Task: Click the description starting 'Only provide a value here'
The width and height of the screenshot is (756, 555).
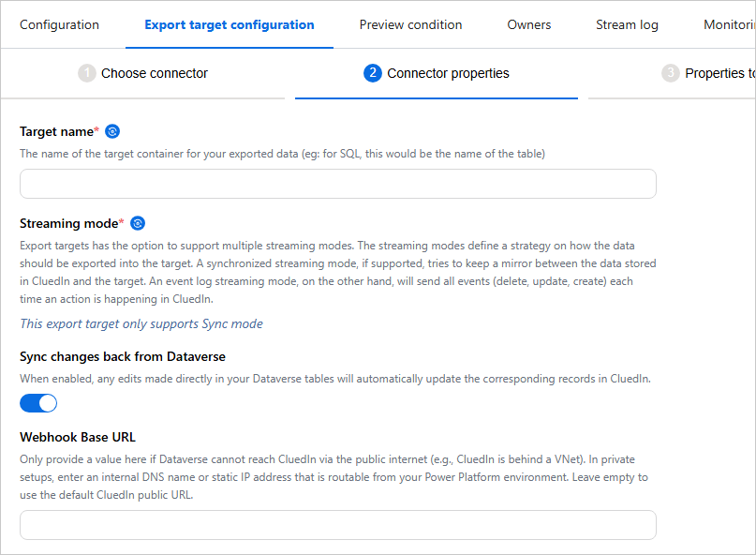Action: click(334, 477)
